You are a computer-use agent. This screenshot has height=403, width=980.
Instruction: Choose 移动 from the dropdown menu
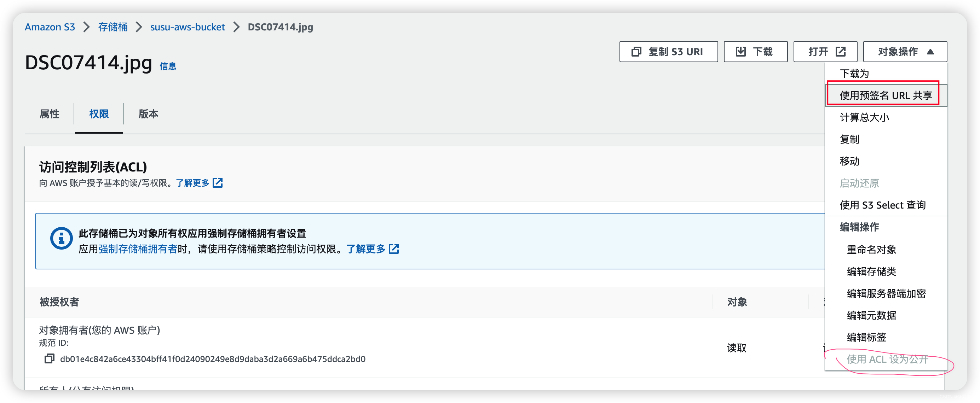tap(886, 161)
